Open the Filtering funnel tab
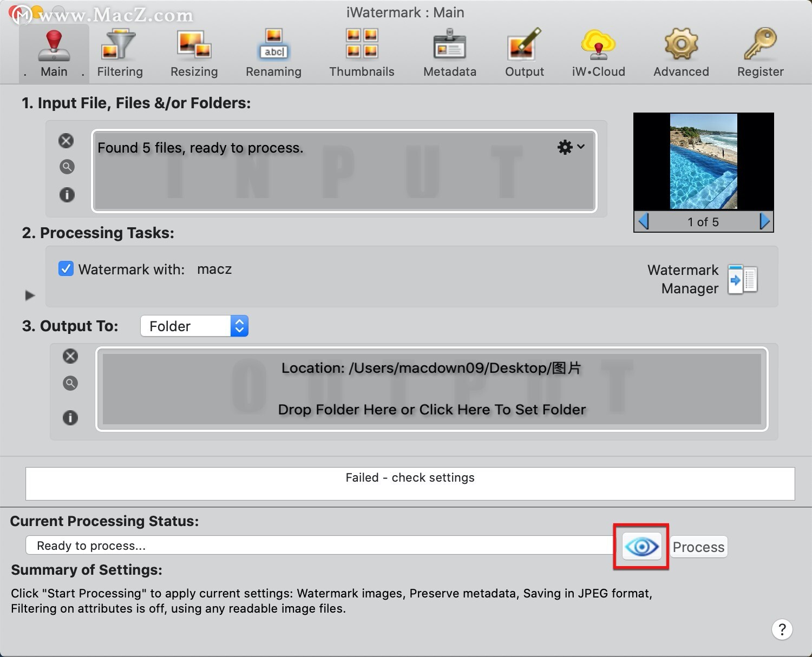The height and width of the screenshot is (657, 812). pyautogui.click(x=120, y=54)
